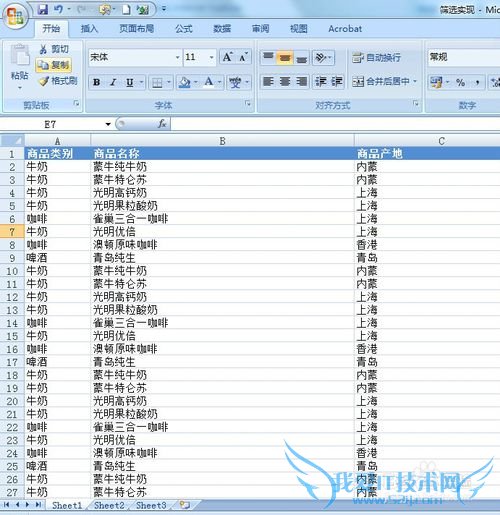Click the Office button logo

(15, 16)
